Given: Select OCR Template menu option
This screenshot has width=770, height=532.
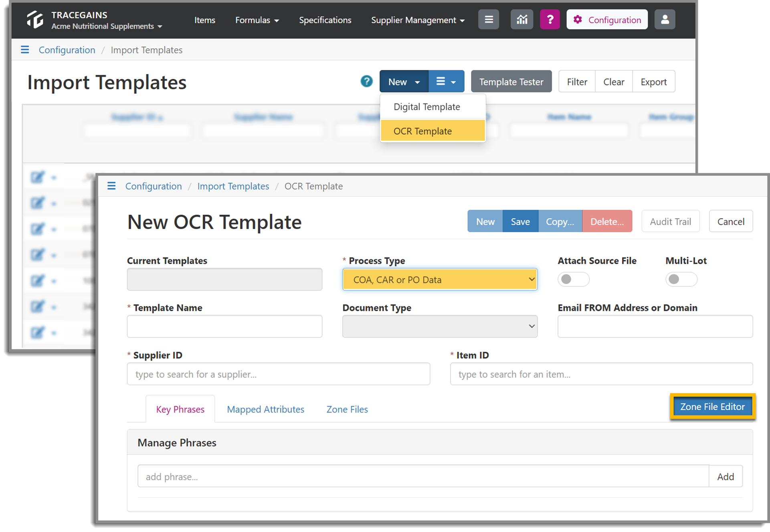Looking at the screenshot, I should pyautogui.click(x=432, y=131).
